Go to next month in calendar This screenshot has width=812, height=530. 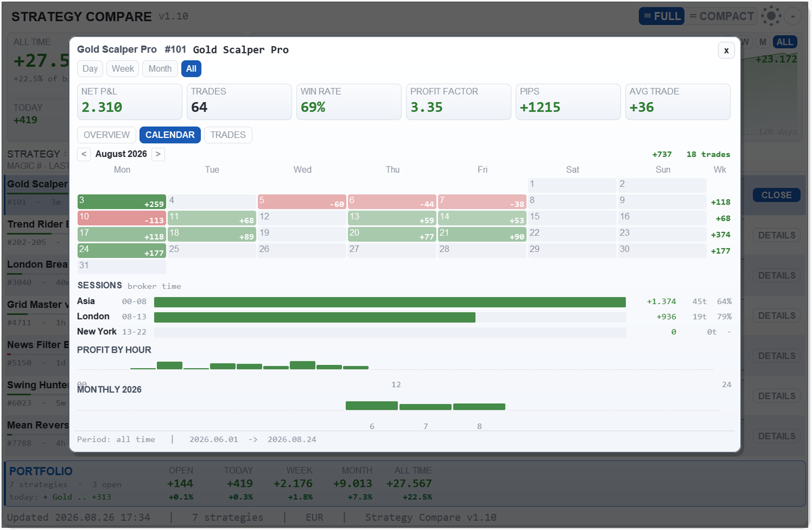tap(158, 154)
